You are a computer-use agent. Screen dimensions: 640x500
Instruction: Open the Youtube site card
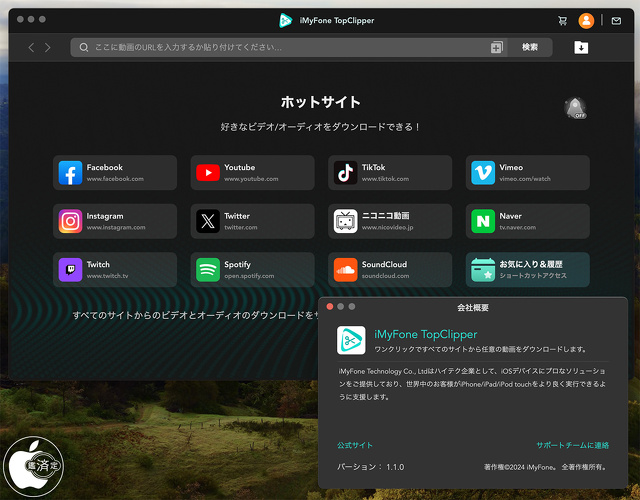coord(253,173)
